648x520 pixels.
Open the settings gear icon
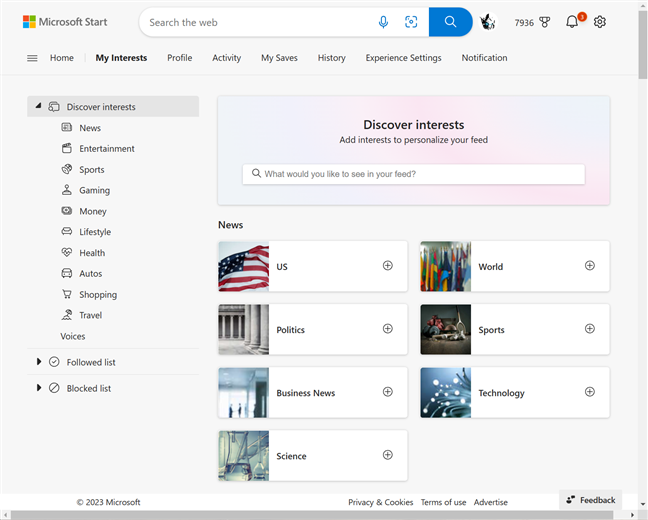600,22
